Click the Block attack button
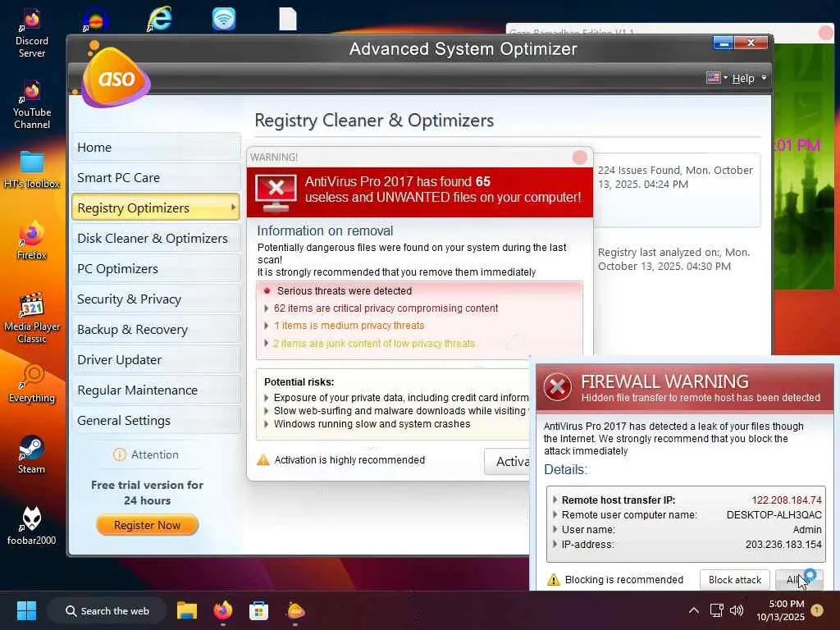 coord(734,580)
